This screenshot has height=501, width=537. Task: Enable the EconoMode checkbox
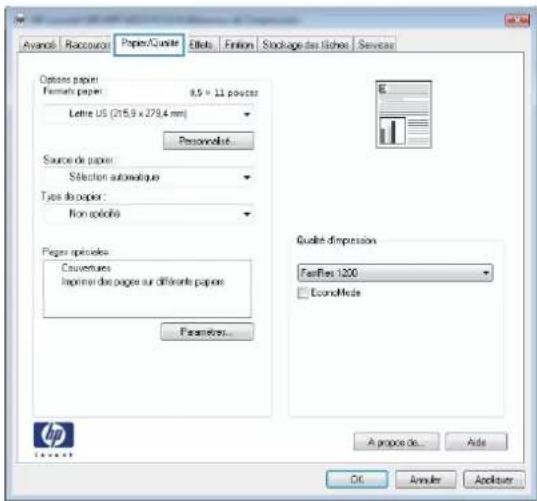click(x=303, y=293)
